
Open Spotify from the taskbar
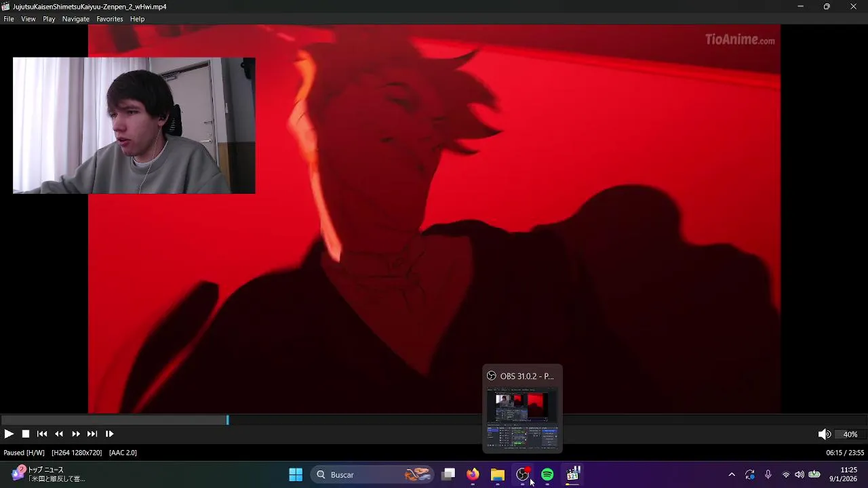tap(547, 474)
